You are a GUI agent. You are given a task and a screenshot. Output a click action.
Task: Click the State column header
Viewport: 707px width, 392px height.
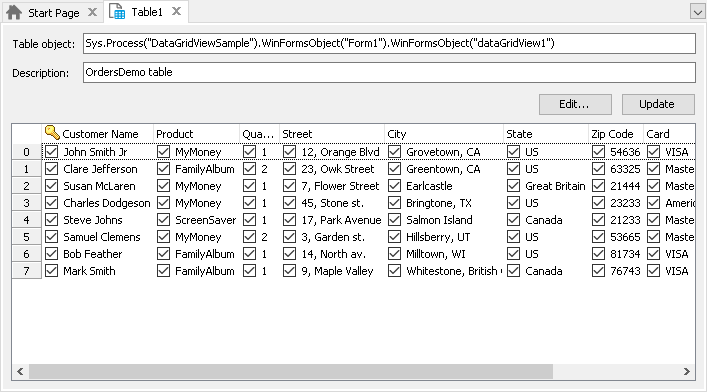tap(546, 134)
